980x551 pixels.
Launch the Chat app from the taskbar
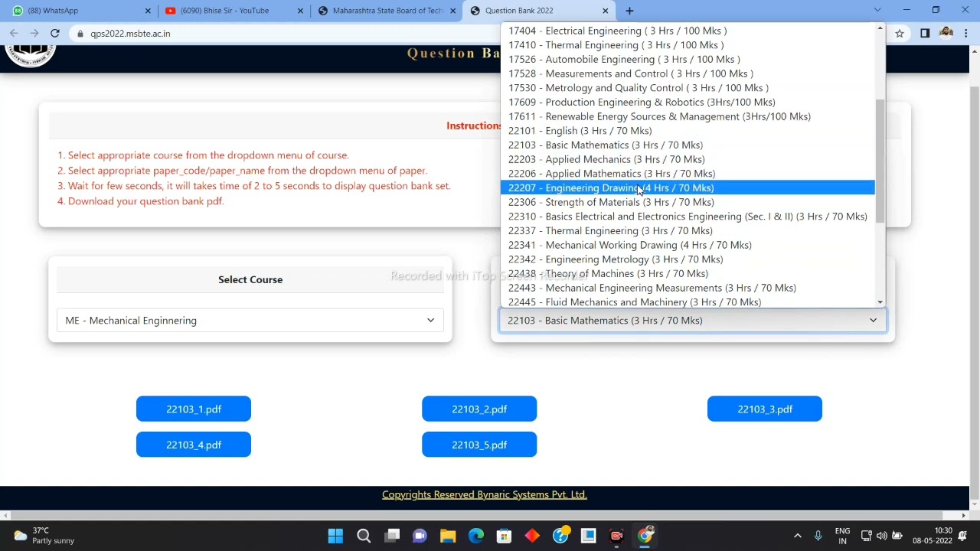pyautogui.click(x=420, y=536)
